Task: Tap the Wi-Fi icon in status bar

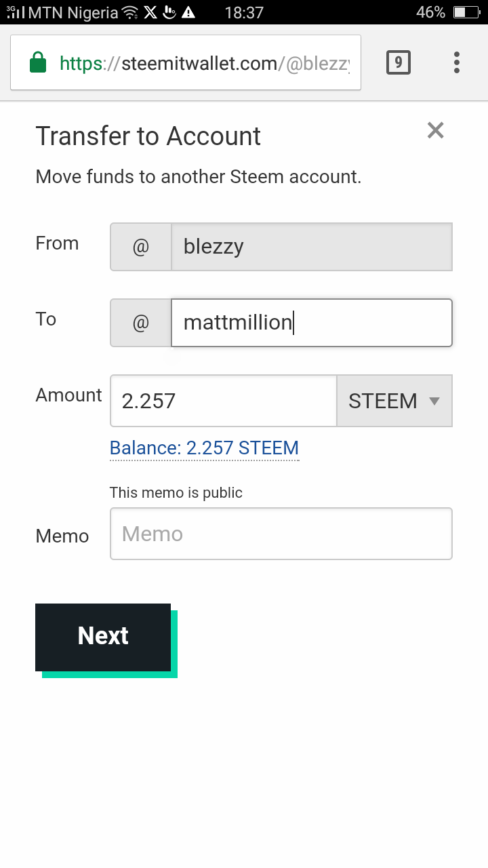Action: pos(130,12)
